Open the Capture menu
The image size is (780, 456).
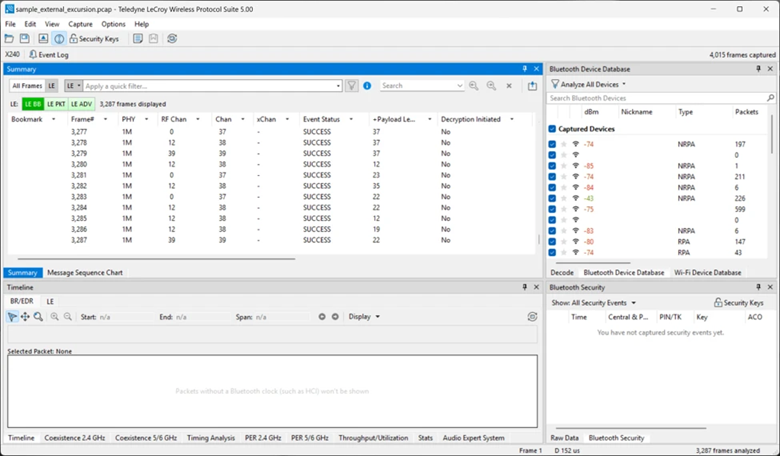(x=80, y=24)
